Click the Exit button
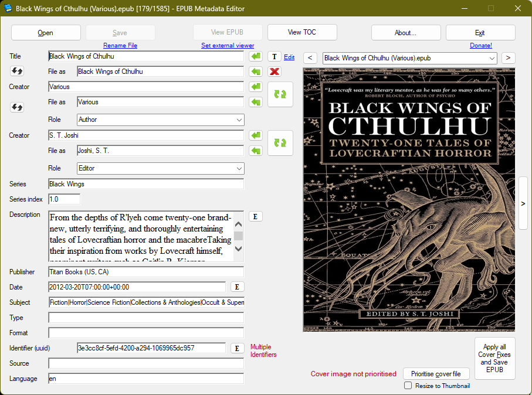Viewport: 532px width, 395px height. pos(480,33)
